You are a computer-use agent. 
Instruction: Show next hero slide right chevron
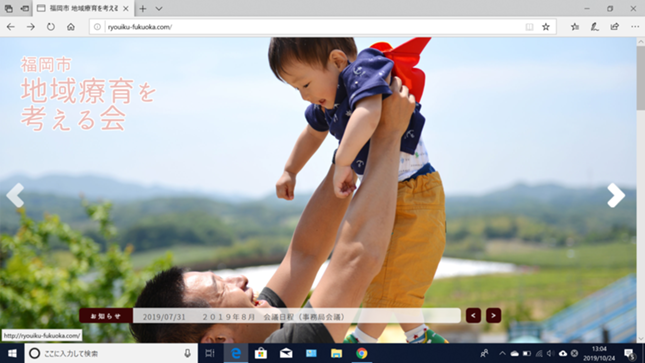[x=616, y=195]
